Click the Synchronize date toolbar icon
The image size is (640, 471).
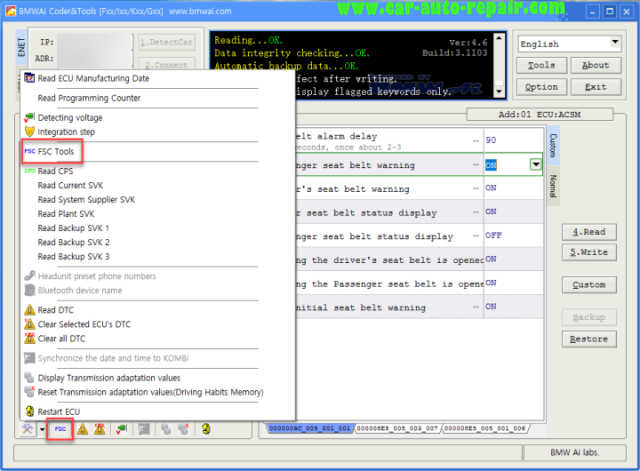click(144, 429)
